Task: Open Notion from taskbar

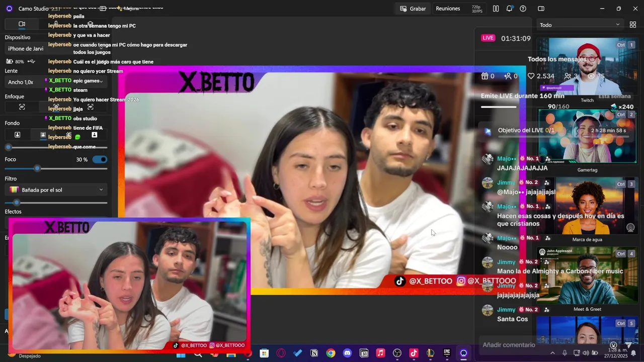Action: click(x=314, y=353)
